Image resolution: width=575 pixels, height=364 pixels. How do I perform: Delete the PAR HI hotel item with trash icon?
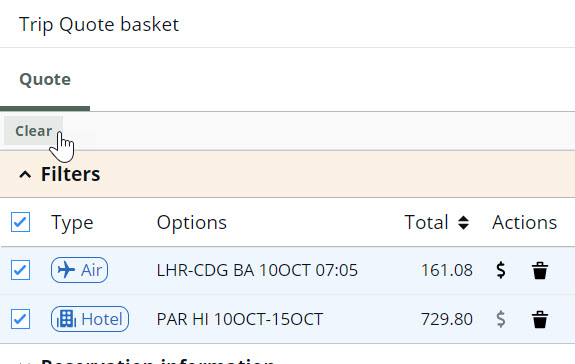[540, 319]
